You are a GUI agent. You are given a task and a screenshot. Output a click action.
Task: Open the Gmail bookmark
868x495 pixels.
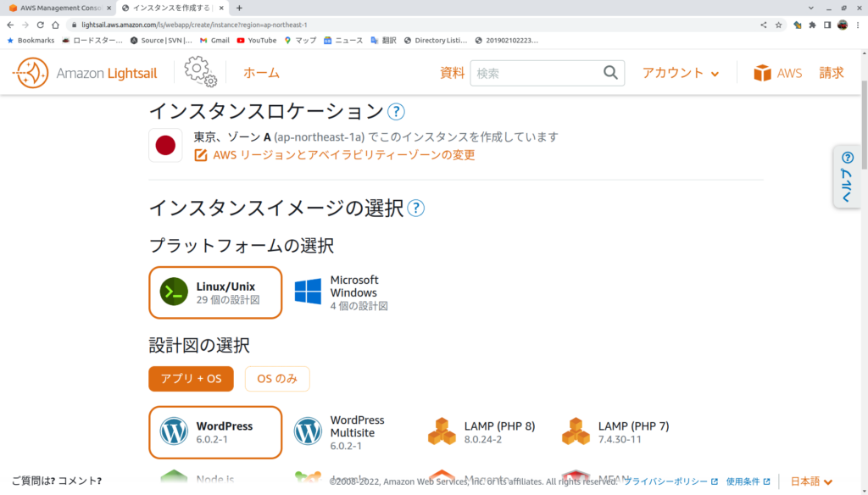pos(214,41)
